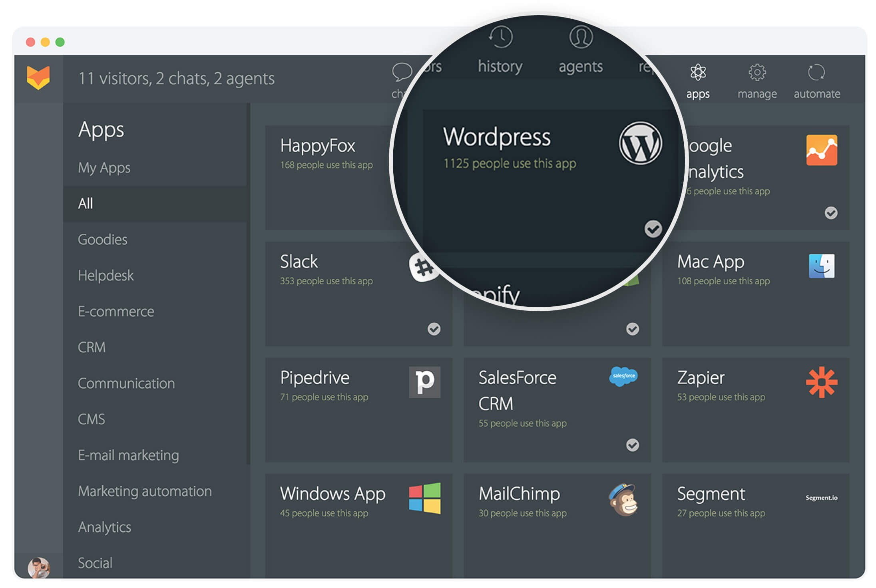Select the Social category
This screenshot has width=876, height=588.
click(95, 563)
